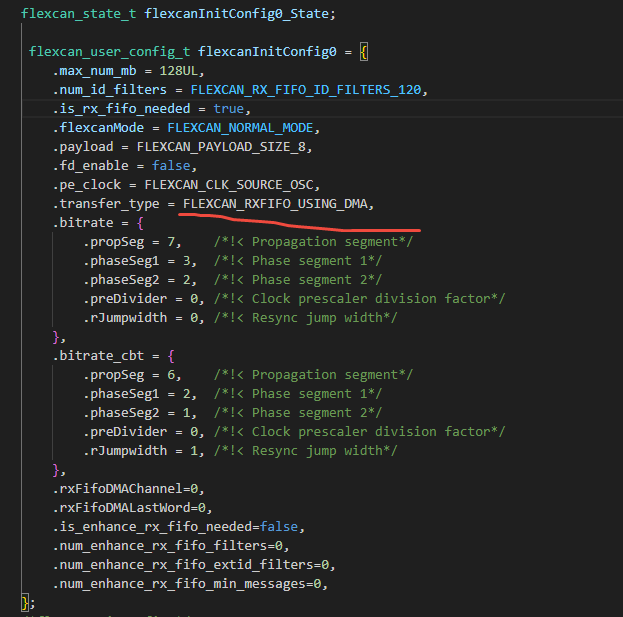Click the .num_enhance_rx_fifo_extid_filters=0 line

[194, 565]
